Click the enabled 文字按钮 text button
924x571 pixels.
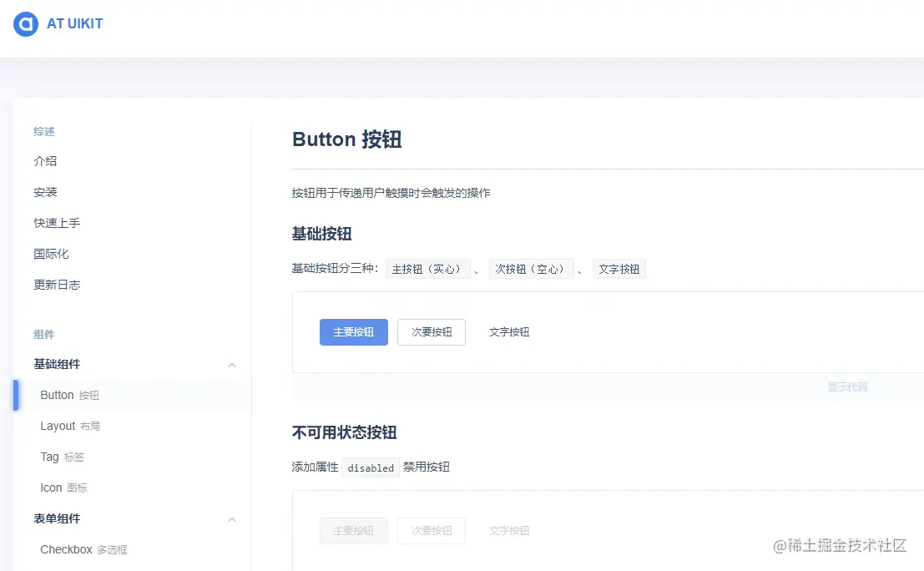click(509, 332)
